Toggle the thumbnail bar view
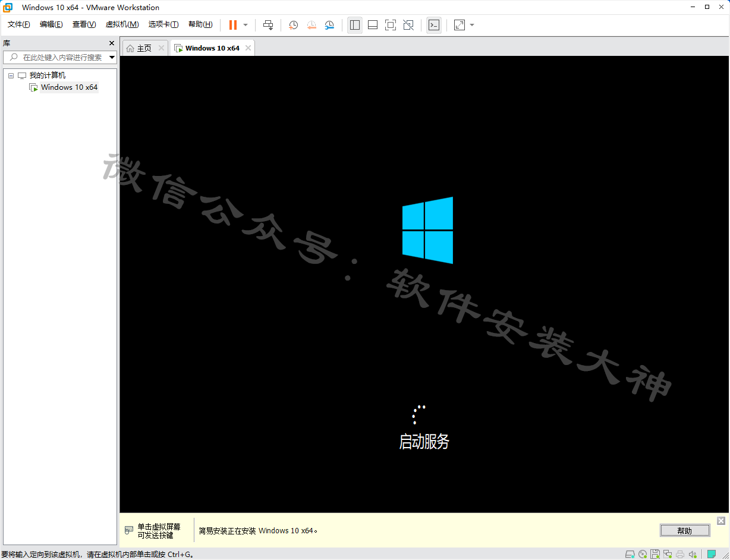Image resolution: width=730 pixels, height=560 pixels. pyautogui.click(x=373, y=25)
